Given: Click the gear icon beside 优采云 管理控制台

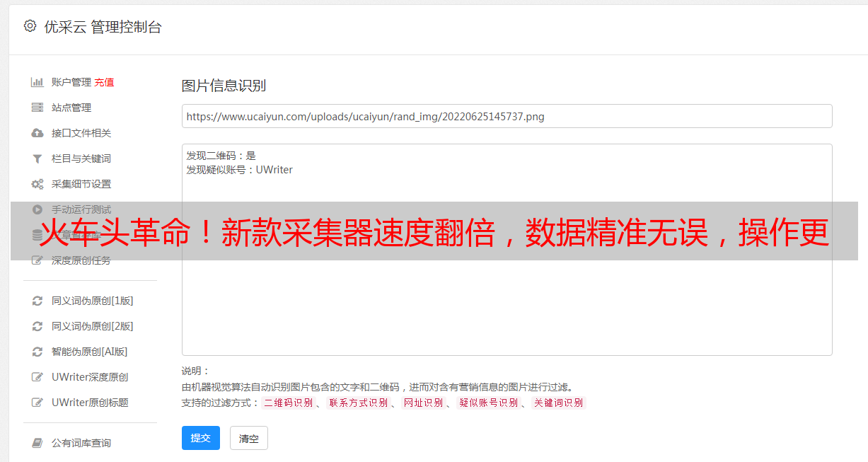Looking at the screenshot, I should tap(30, 26).
